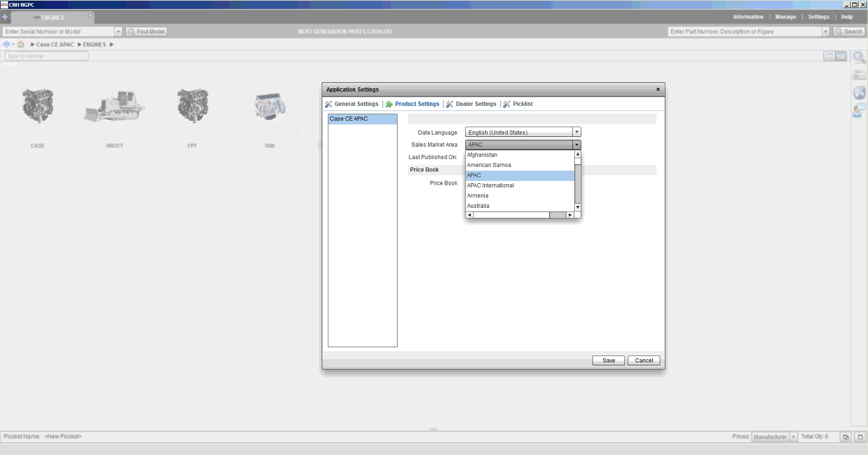Viewport: 868px width, 455px height.
Task: Select the ENGINES tab
Action: click(52, 17)
